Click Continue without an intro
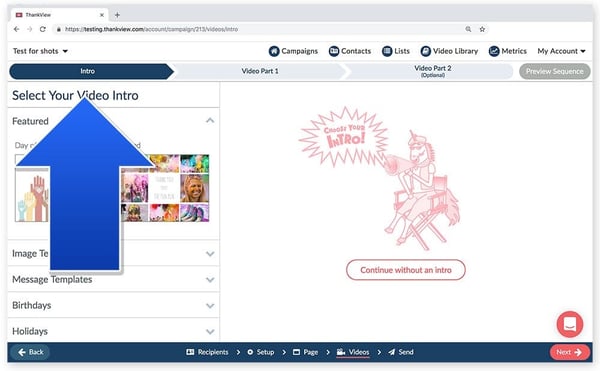 406,270
